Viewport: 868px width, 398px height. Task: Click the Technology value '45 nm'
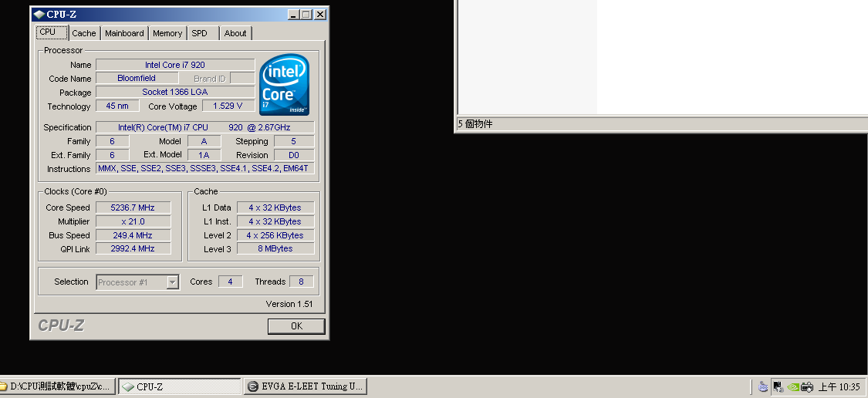click(x=117, y=106)
